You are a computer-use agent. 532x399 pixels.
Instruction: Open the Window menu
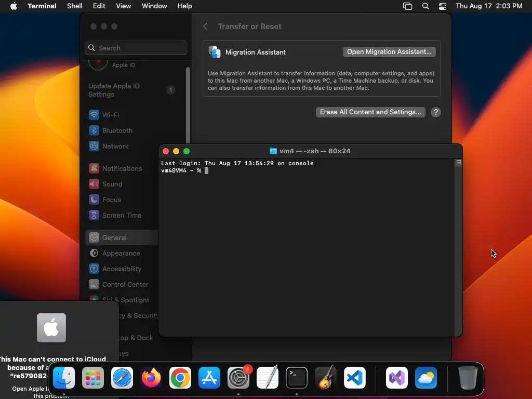[x=154, y=6]
